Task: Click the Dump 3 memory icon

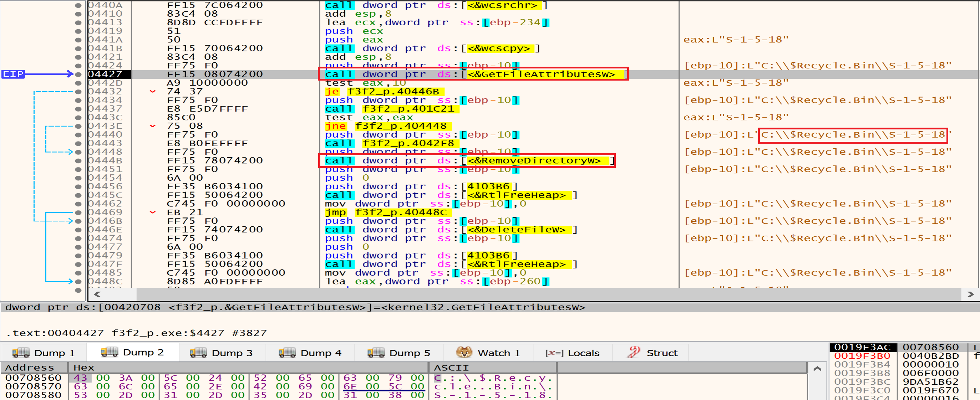Action: [198, 353]
